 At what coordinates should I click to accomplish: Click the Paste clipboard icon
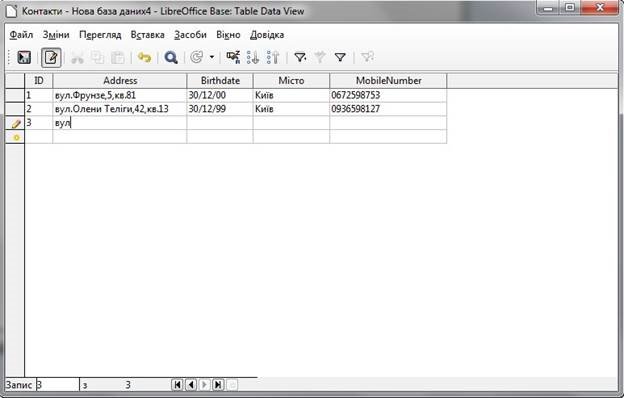tap(118, 58)
